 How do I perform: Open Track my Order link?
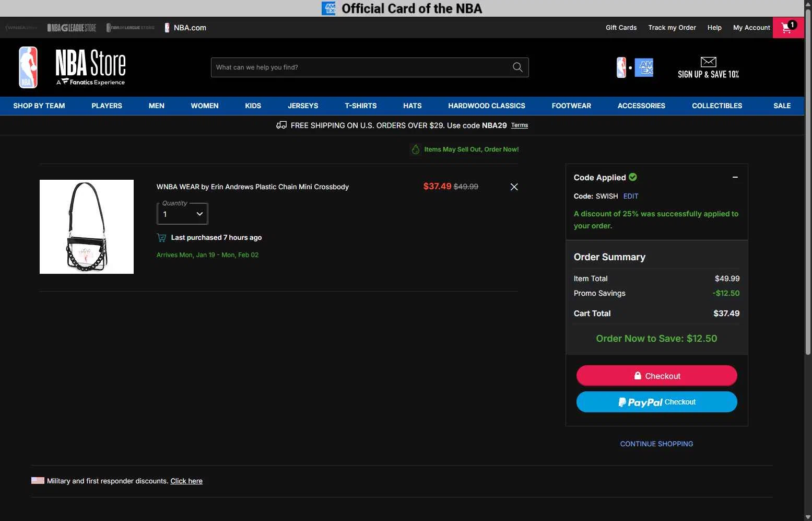[672, 28]
